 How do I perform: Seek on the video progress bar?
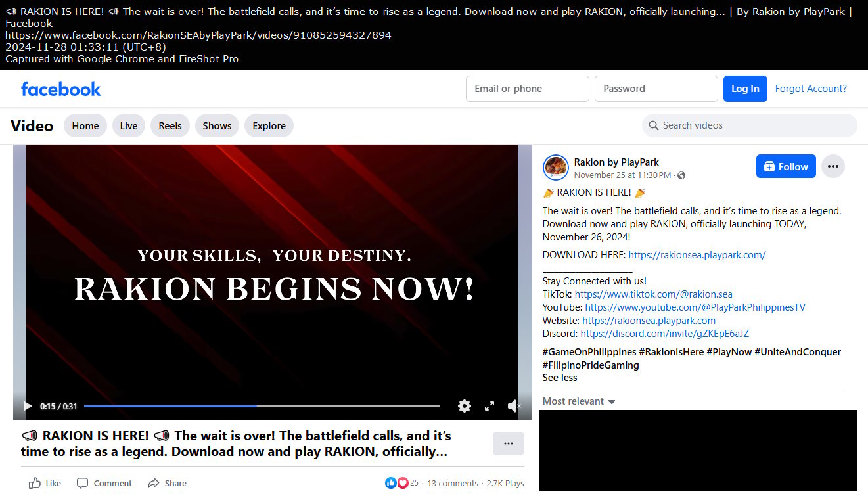coord(262,406)
